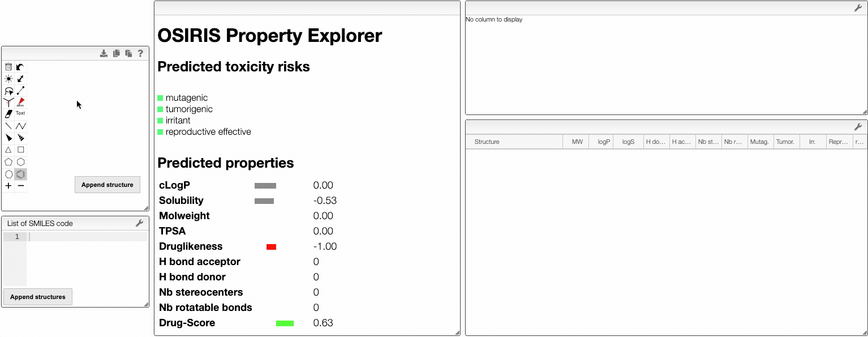Select the lasso selection tool
The image size is (868, 337).
[8, 91]
